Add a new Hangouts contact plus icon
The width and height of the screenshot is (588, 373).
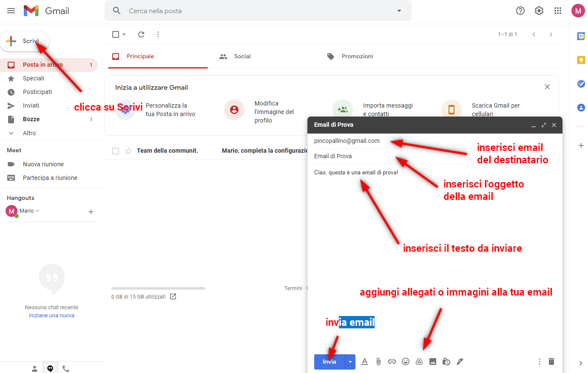[x=91, y=212]
